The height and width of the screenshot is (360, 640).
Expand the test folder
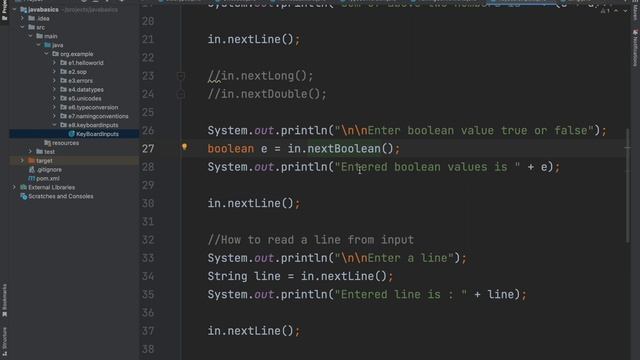point(31,151)
